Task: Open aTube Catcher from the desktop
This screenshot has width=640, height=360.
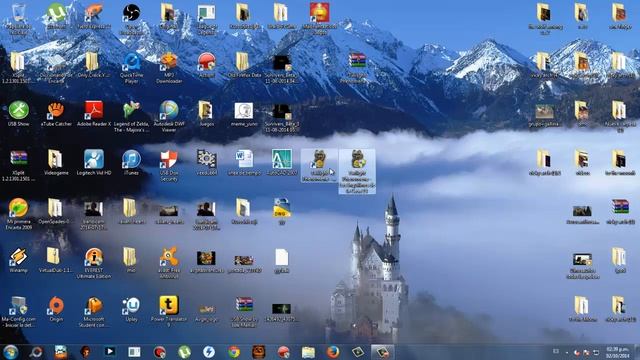Action: click(56, 113)
